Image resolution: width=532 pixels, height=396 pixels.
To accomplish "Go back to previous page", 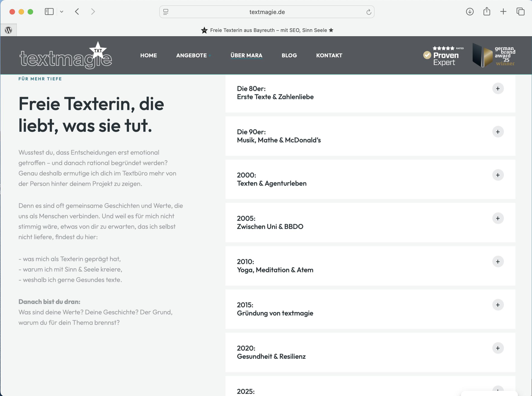I will (x=77, y=12).
